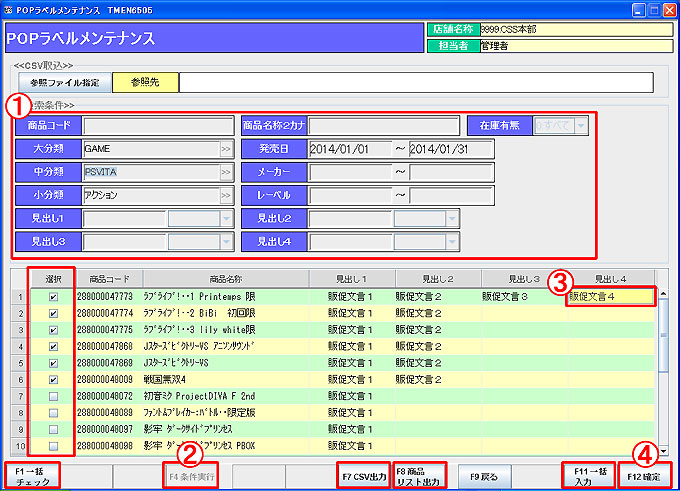
Task: Click F4 条件実行 button
Action: coord(191,476)
